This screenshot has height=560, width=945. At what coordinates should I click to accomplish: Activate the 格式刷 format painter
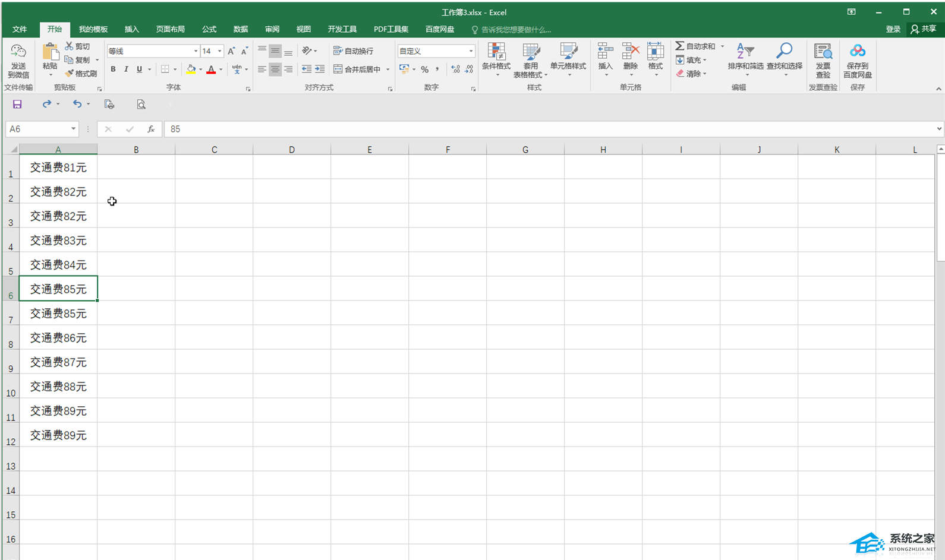[81, 74]
